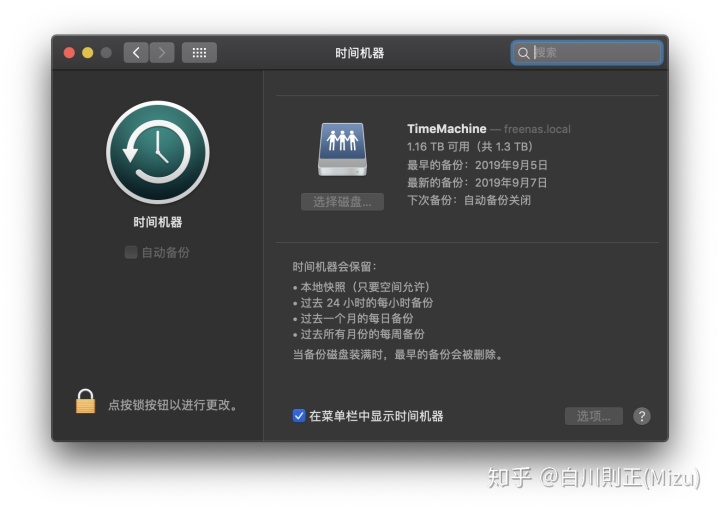
Task: Click 过去 24 小时的每小时备份 bullet
Action: pos(363,303)
